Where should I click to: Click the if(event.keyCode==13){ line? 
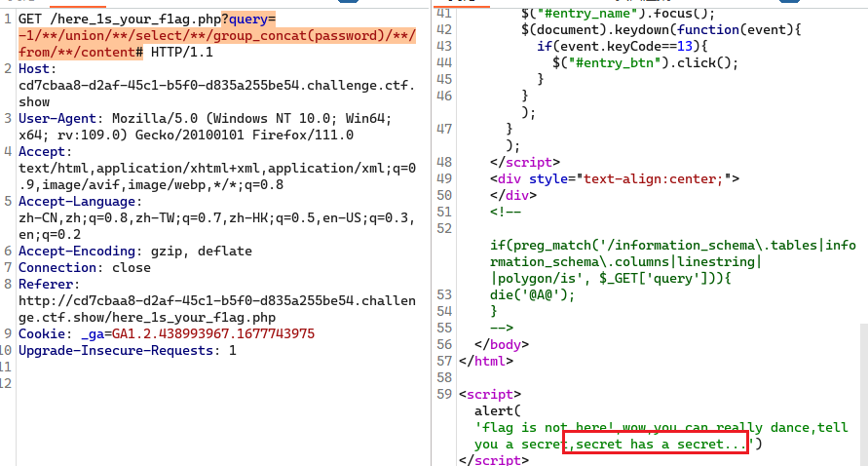[623, 46]
